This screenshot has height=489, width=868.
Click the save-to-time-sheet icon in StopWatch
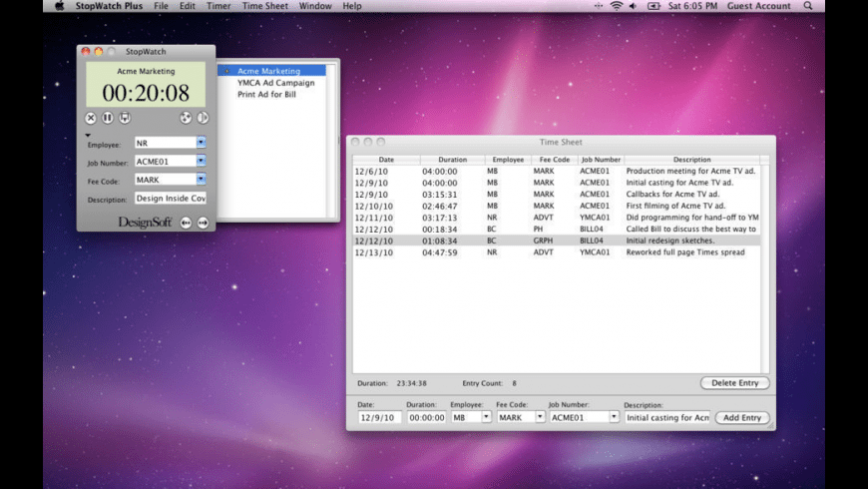tap(125, 118)
